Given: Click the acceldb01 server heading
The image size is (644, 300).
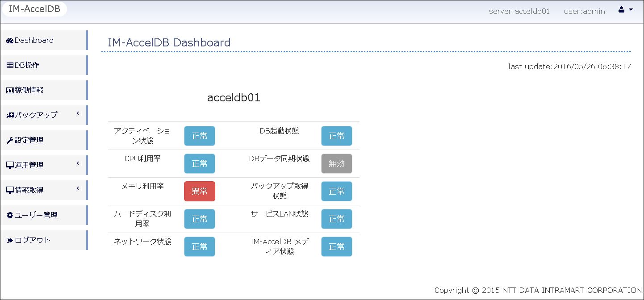Looking at the screenshot, I should 234,98.
